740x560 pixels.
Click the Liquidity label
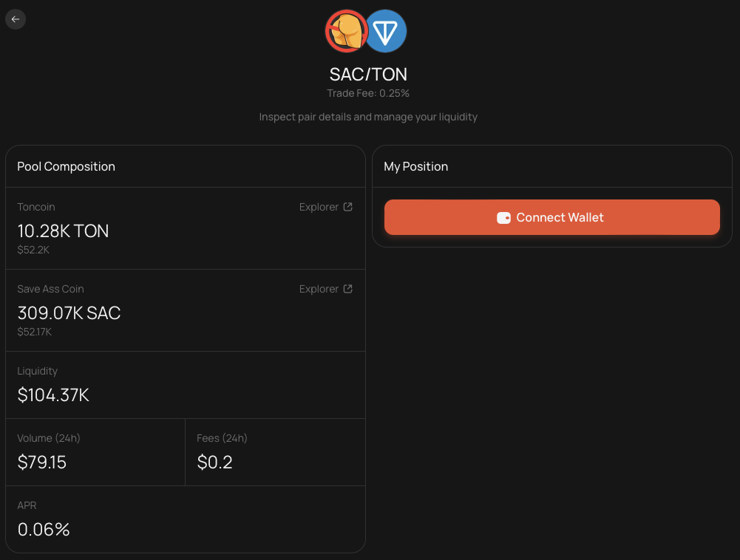[x=37, y=372]
